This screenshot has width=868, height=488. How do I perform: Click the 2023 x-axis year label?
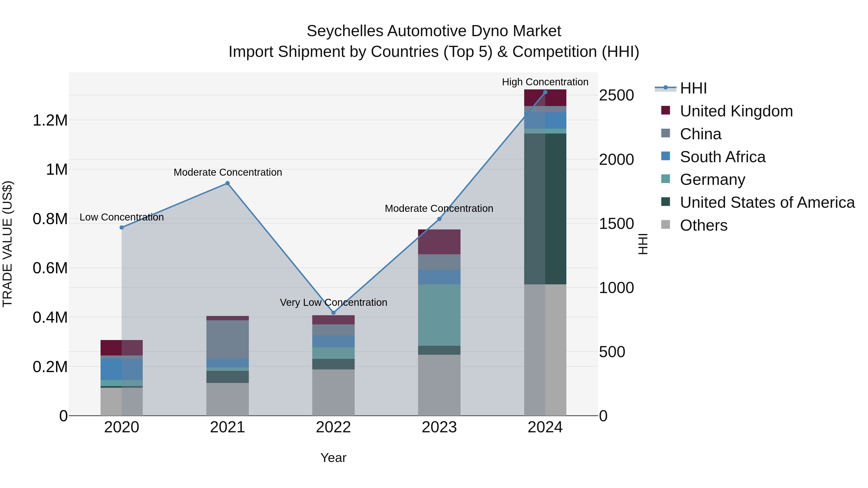[x=439, y=427]
